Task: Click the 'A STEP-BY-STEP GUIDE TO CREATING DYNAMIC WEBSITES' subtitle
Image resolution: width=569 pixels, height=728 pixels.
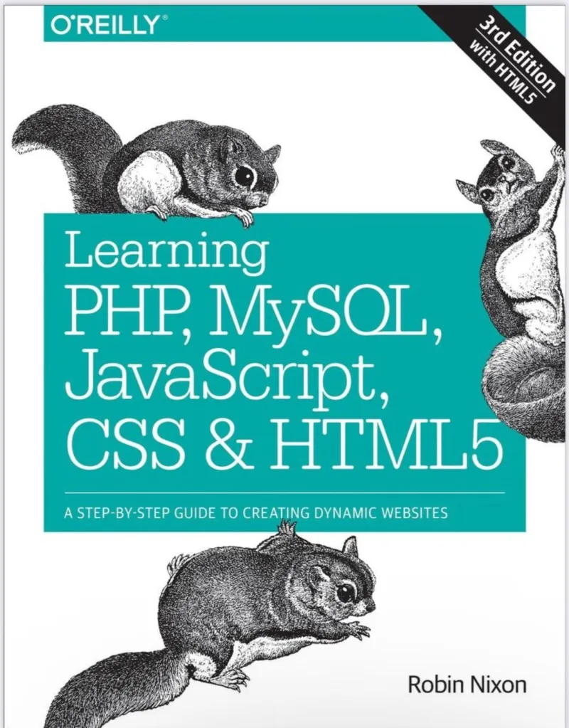Action: click(256, 513)
